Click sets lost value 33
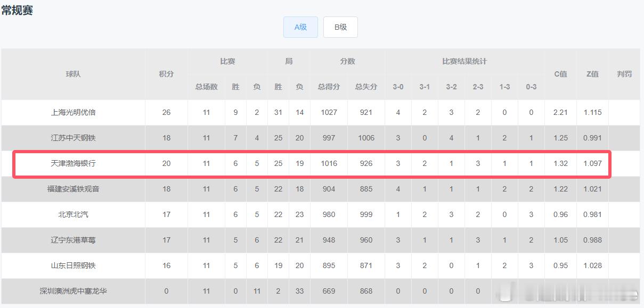The image size is (644, 308). click(x=299, y=291)
